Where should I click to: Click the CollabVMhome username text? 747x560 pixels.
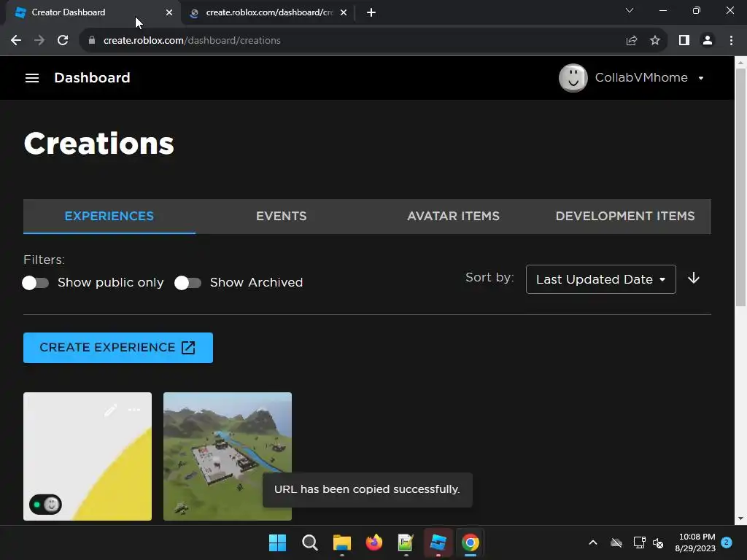coord(641,77)
